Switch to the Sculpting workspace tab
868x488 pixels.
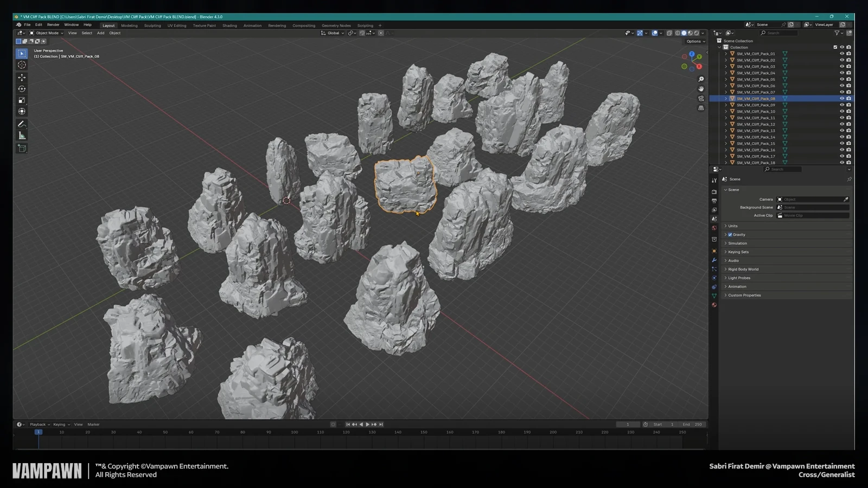tap(152, 25)
